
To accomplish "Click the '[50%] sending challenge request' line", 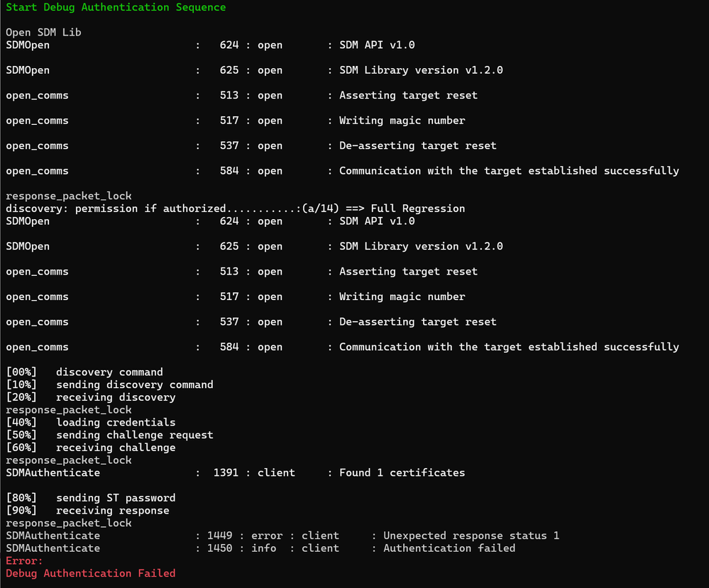I will [x=109, y=435].
